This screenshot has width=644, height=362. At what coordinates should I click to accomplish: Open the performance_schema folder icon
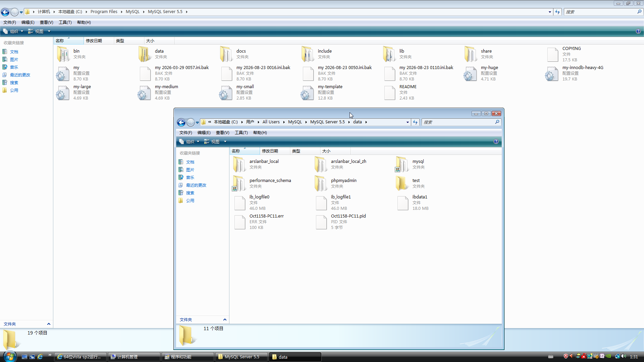(239, 183)
